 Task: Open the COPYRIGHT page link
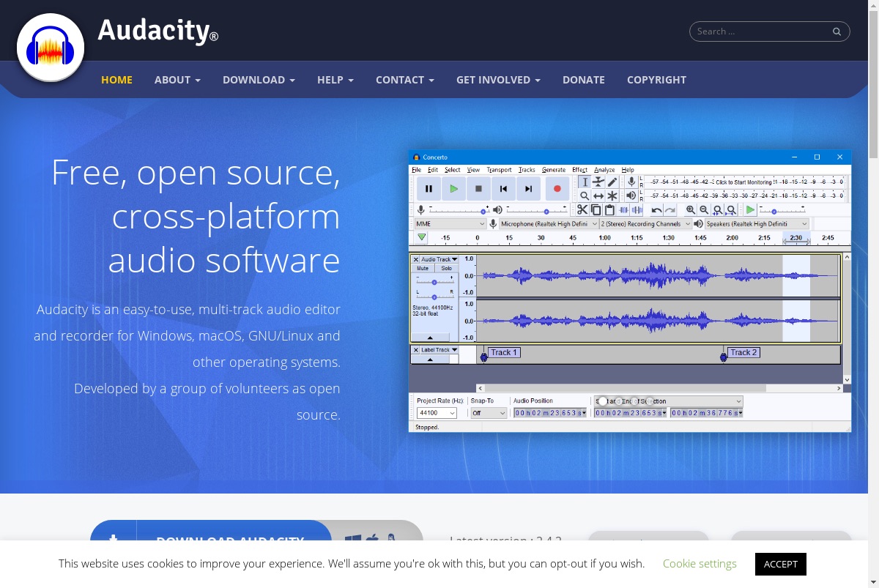click(656, 80)
